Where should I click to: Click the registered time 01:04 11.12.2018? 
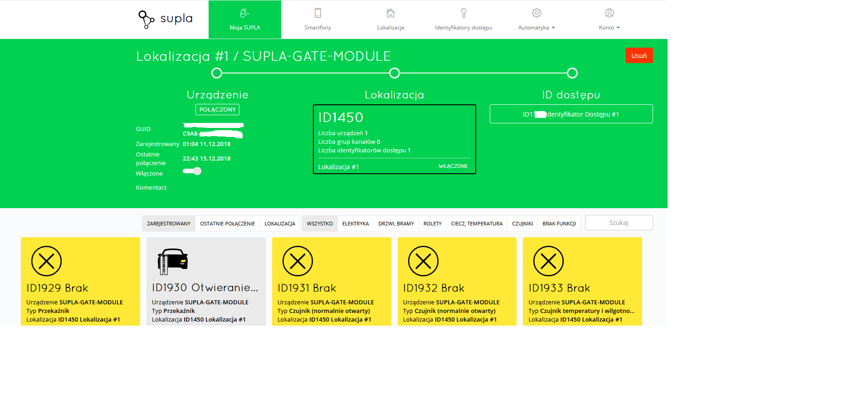tap(207, 144)
